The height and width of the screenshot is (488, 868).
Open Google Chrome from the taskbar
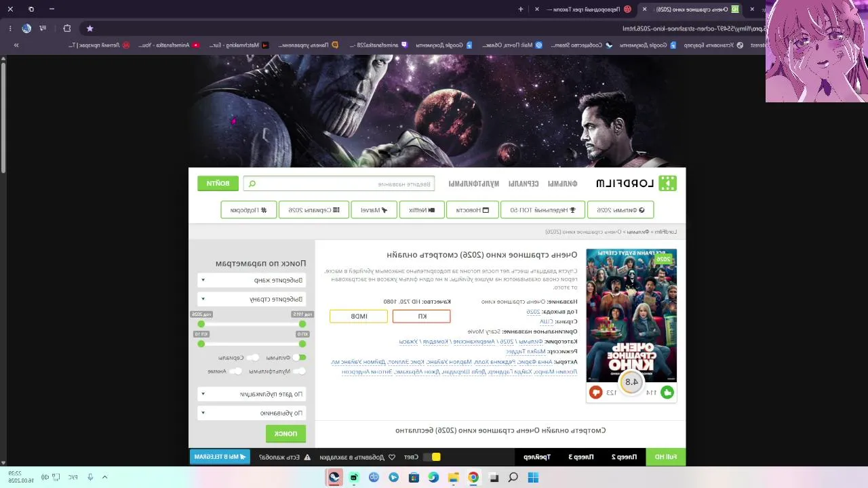click(473, 477)
